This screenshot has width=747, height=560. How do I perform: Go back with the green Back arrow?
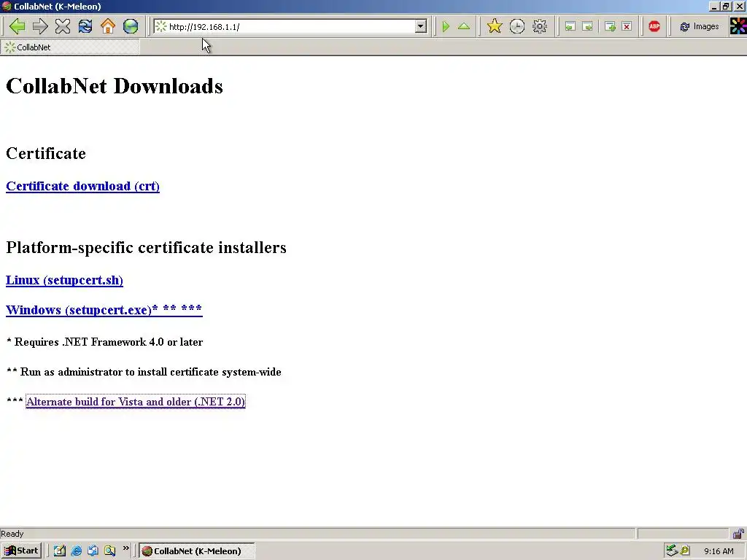click(18, 26)
